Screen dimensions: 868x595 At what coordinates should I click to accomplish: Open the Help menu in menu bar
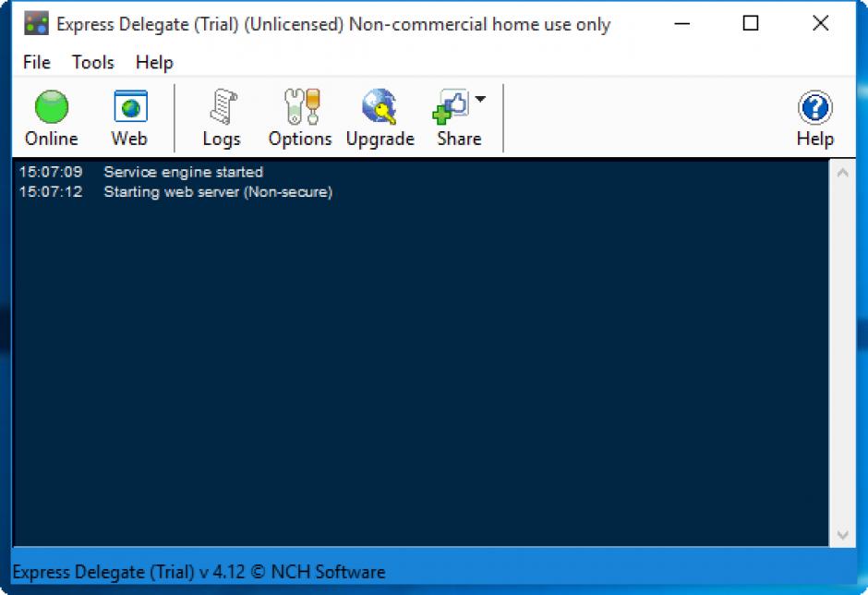click(154, 62)
